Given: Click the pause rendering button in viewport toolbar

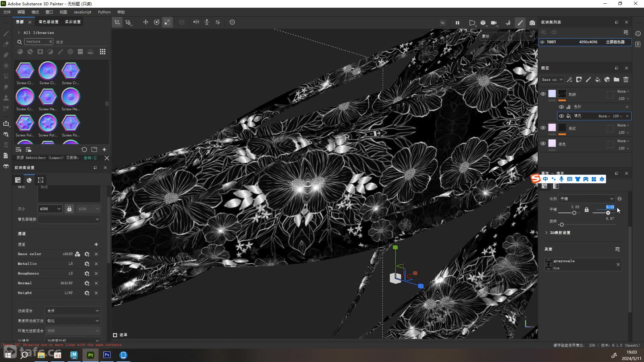Looking at the screenshot, I should tap(458, 23).
